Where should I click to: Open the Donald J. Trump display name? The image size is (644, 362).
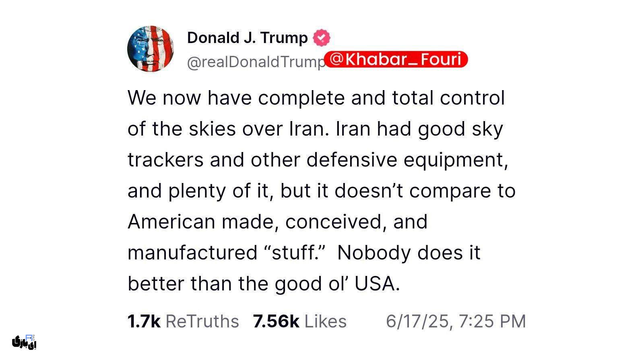pyautogui.click(x=247, y=38)
